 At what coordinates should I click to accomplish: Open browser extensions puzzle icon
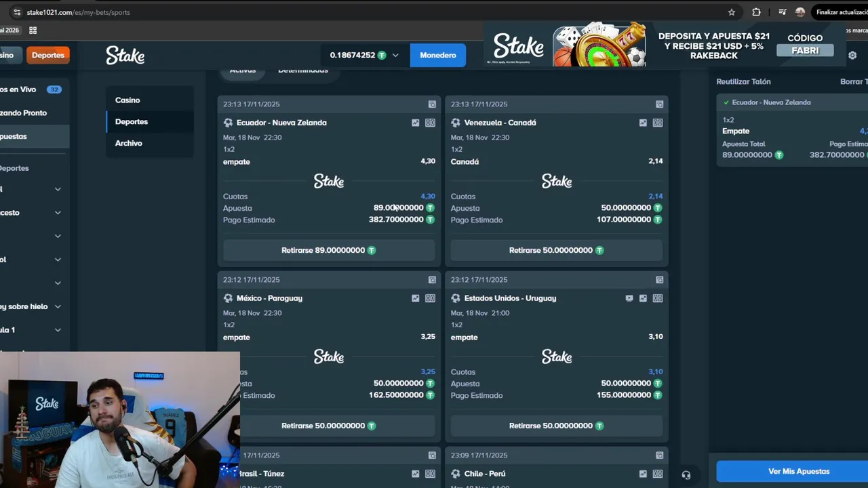point(756,12)
